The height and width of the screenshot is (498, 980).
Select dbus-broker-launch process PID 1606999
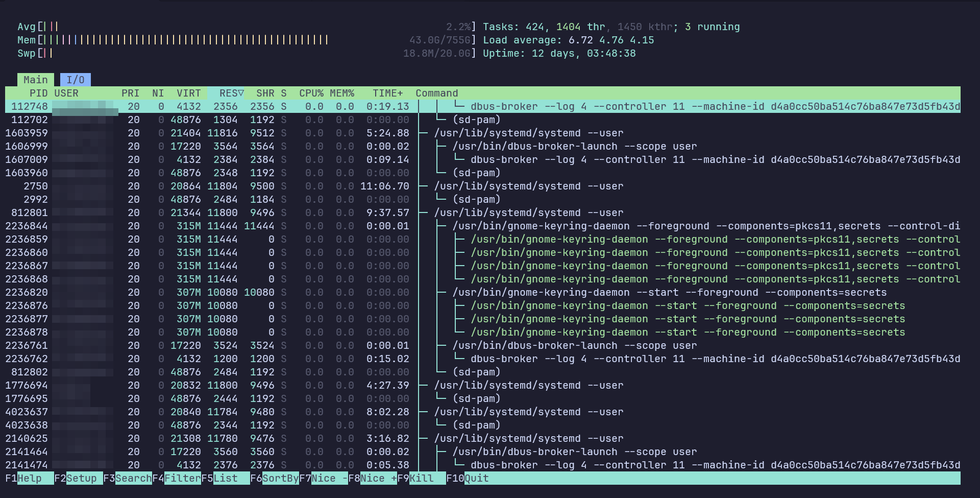[x=483, y=146]
